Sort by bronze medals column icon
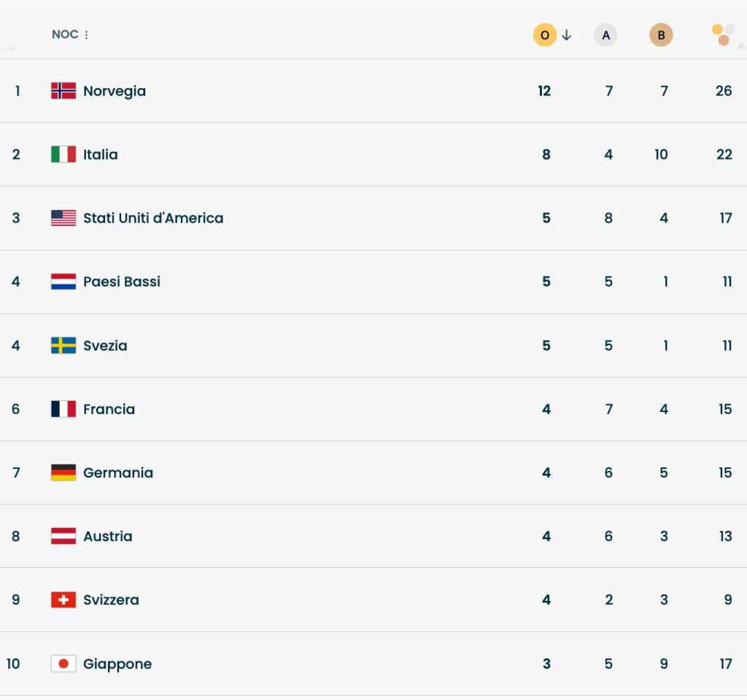747x700 pixels. tap(661, 35)
